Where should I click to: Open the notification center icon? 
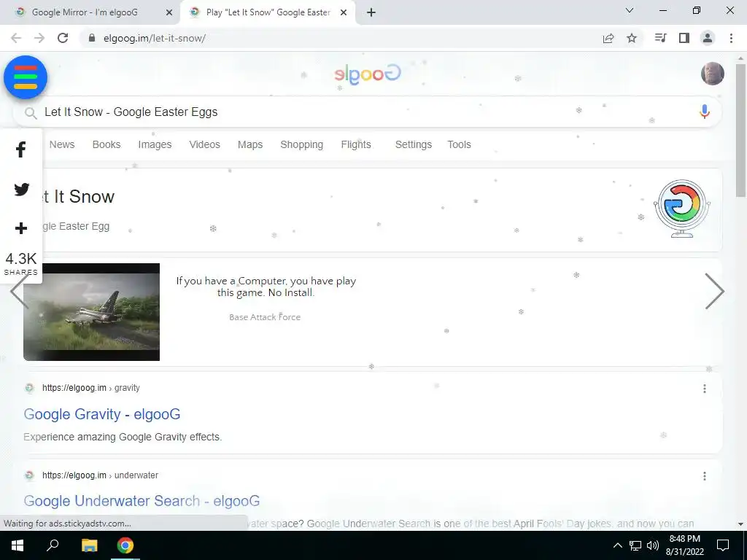(723, 545)
